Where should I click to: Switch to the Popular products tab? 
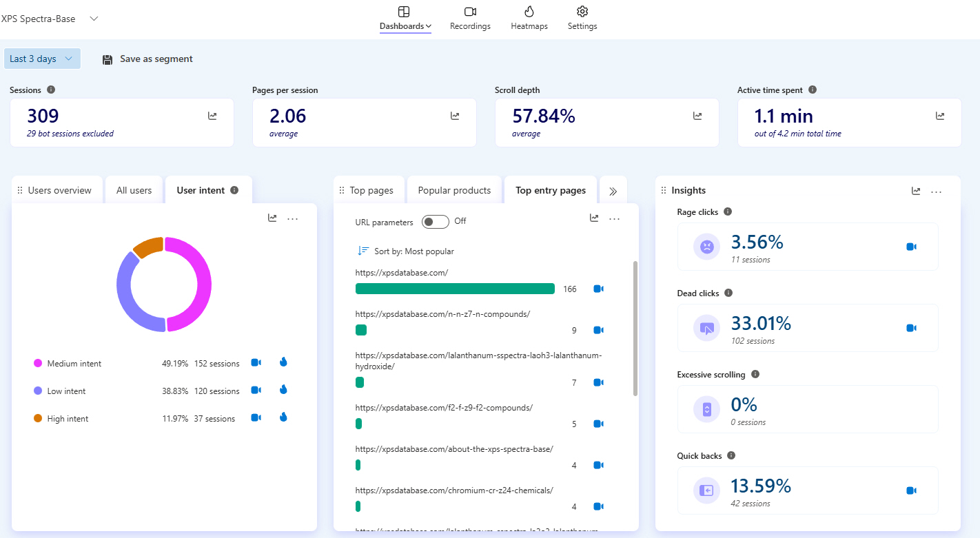pos(454,191)
